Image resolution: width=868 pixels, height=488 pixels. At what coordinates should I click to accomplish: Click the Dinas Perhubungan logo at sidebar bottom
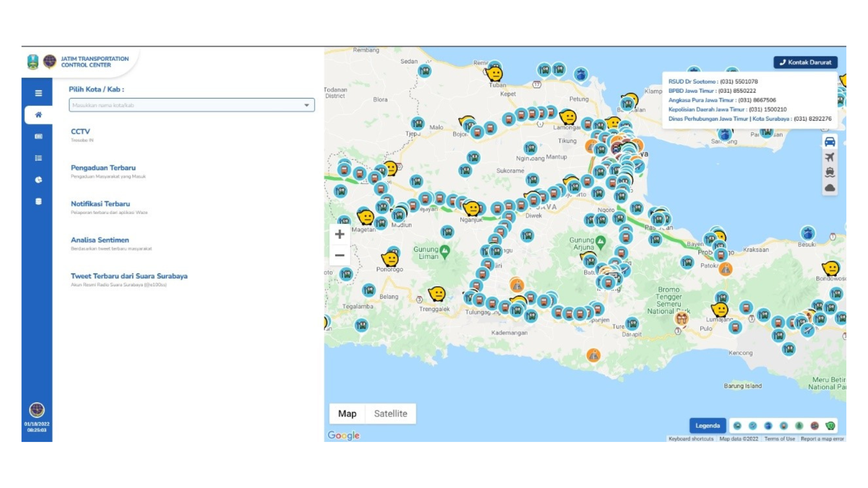click(37, 409)
